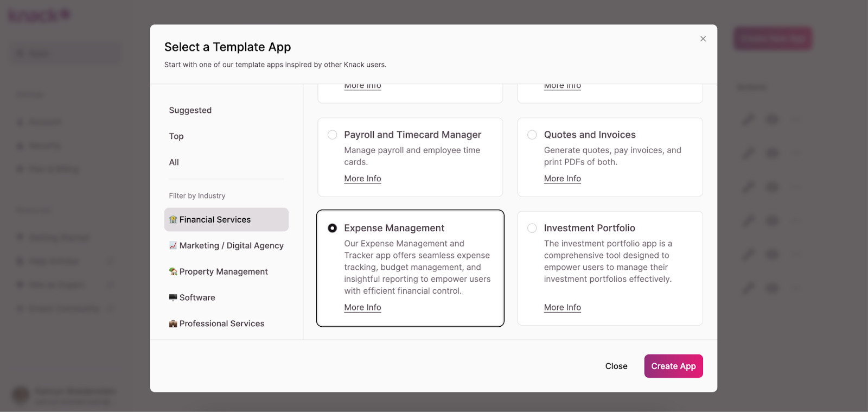Screen dimensions: 868x412
Task: Select the Expense Management radio button
Action: pyautogui.click(x=333, y=229)
